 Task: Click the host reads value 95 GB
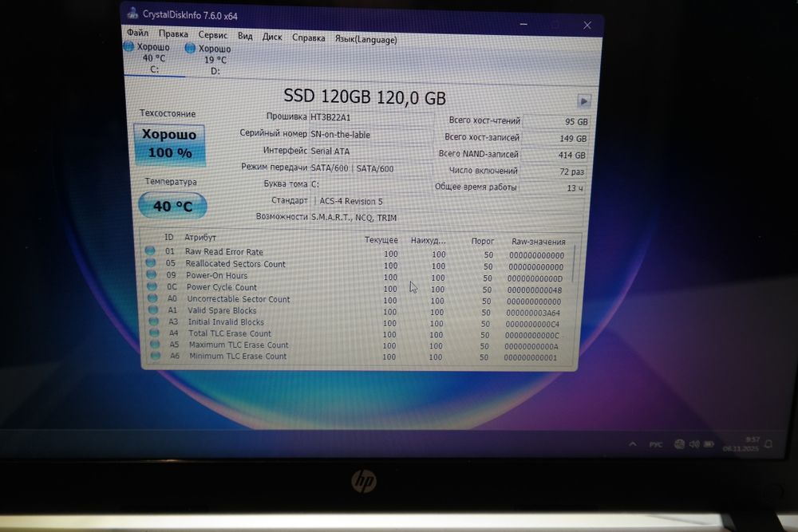(x=555, y=121)
